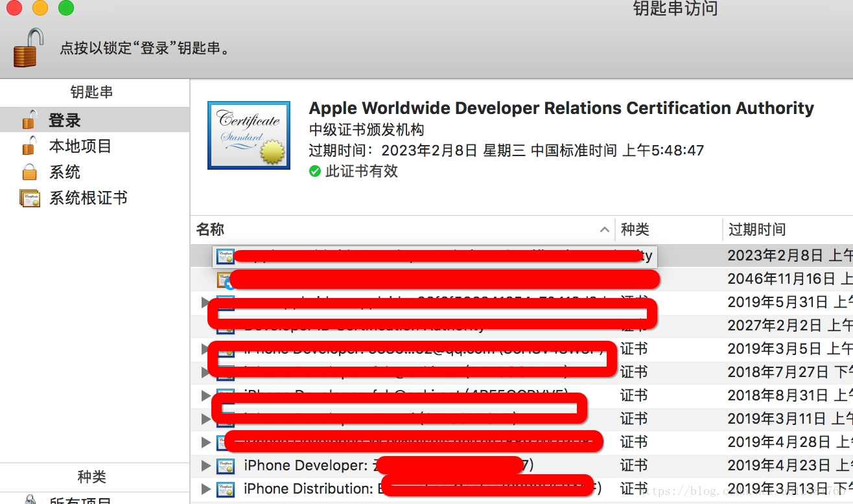The width and height of the screenshot is (853, 504).
Task: Select the iPhone Developer row name text
Action: click(389, 466)
